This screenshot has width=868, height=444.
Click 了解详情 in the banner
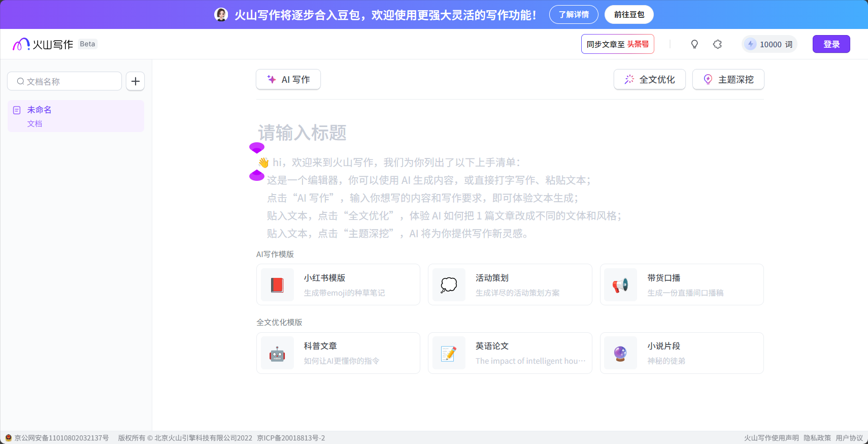[574, 14]
